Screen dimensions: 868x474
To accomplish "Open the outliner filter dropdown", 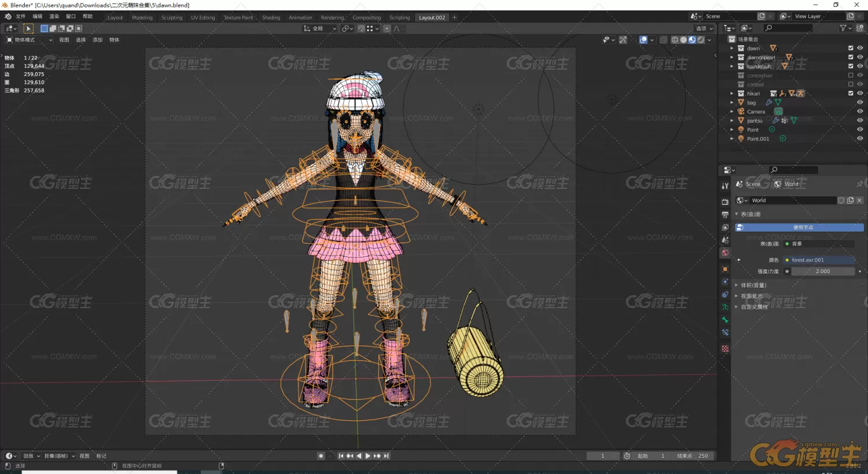I will click(845, 28).
